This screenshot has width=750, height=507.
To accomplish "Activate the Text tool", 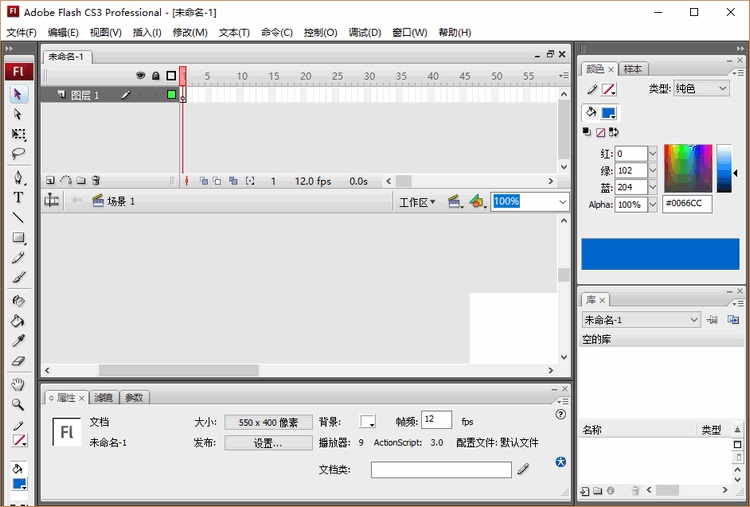I will [x=18, y=197].
